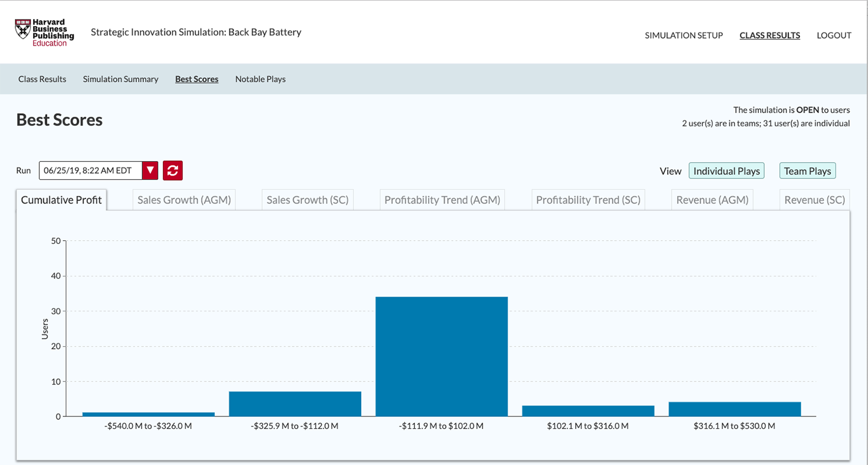Click the LOGOUT link
This screenshot has width=868, height=465.
point(834,36)
